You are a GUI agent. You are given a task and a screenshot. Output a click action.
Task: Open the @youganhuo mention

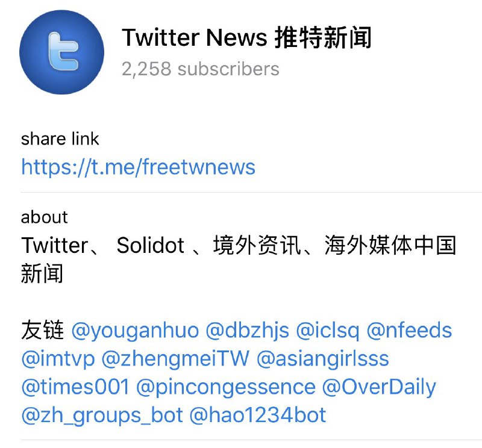pyautogui.click(x=135, y=331)
